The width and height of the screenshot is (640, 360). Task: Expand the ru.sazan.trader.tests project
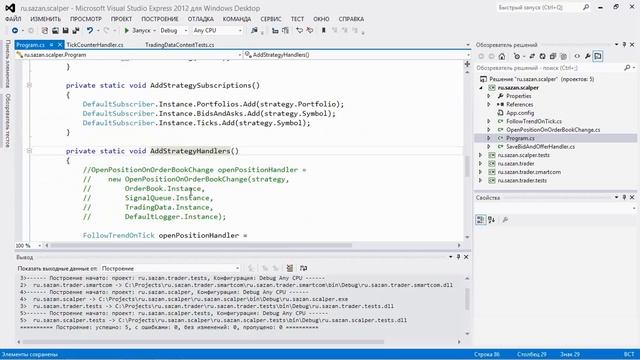[x=481, y=180]
